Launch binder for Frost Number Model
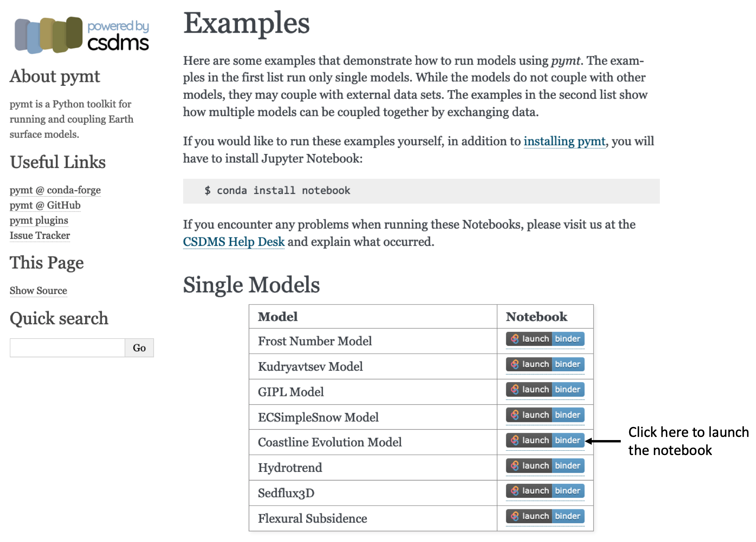This screenshot has width=756, height=542. coord(545,339)
